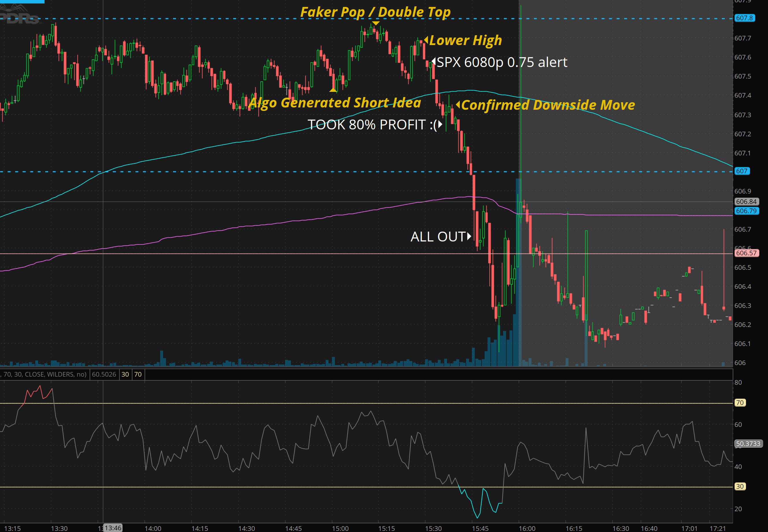Click the 606.57 pink price bubble
Viewport: 768px width, 532px height.
(746, 253)
